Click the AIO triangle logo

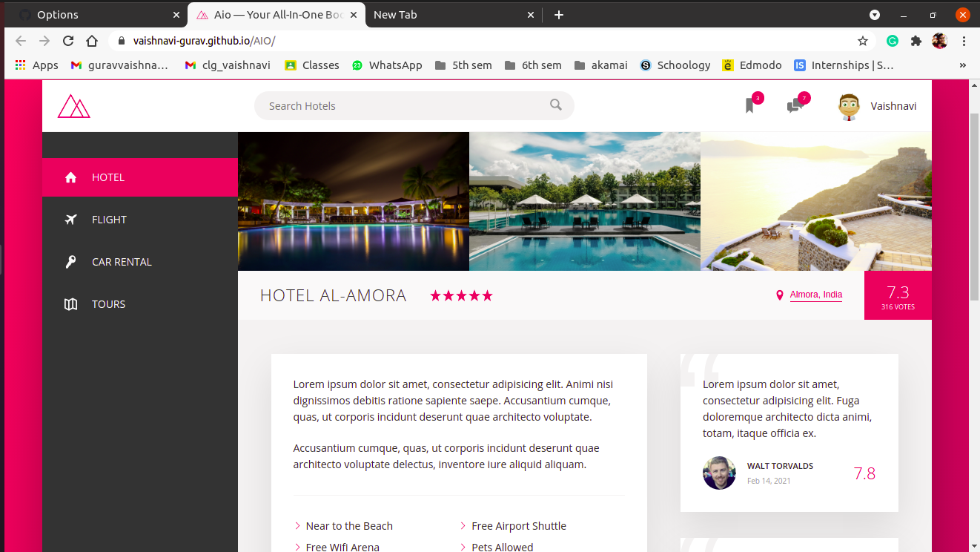coord(73,105)
